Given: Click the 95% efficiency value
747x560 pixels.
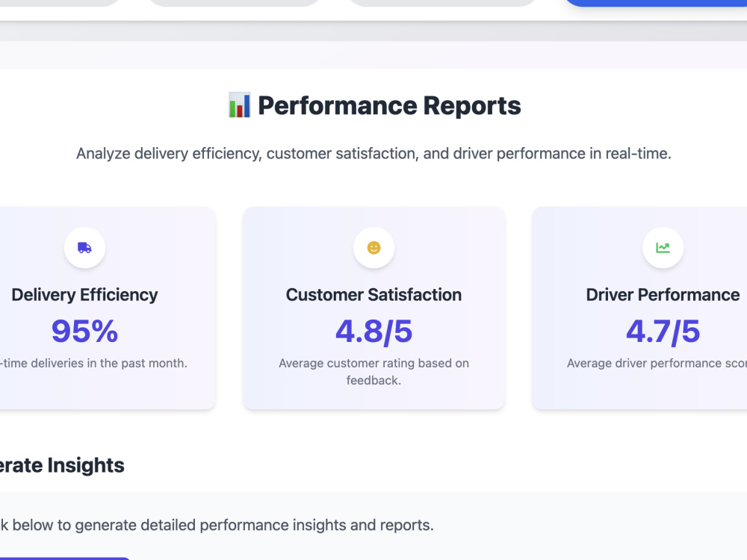Looking at the screenshot, I should (84, 332).
